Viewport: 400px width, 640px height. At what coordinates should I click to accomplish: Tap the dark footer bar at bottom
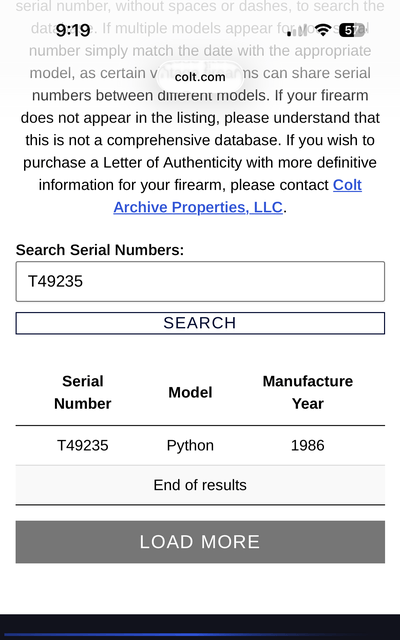point(200,627)
